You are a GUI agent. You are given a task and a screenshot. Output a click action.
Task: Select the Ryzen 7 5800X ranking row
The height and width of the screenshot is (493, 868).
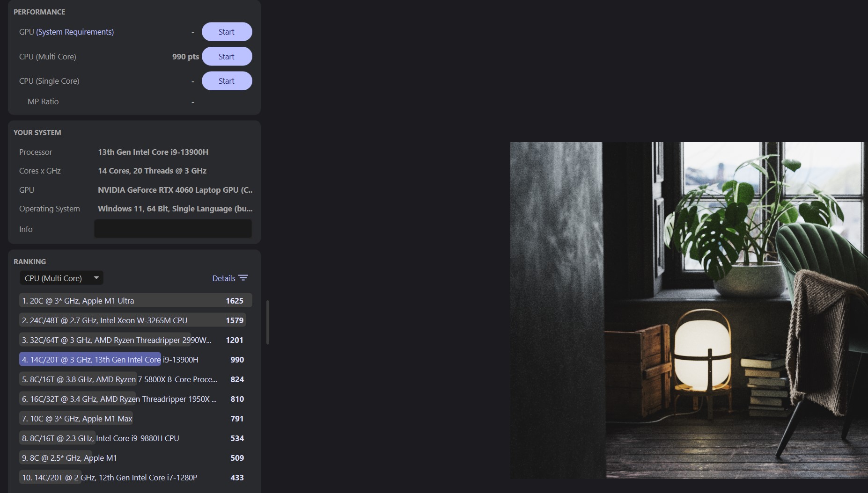coord(135,379)
